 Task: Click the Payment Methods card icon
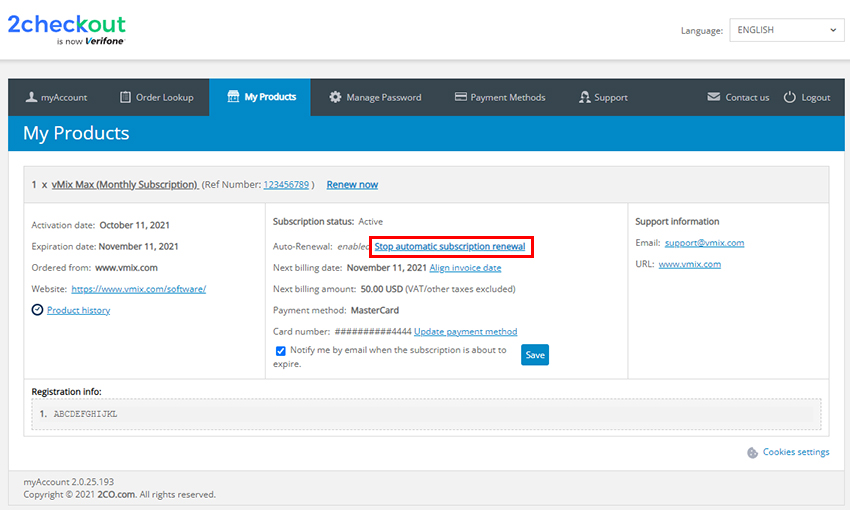point(461,96)
